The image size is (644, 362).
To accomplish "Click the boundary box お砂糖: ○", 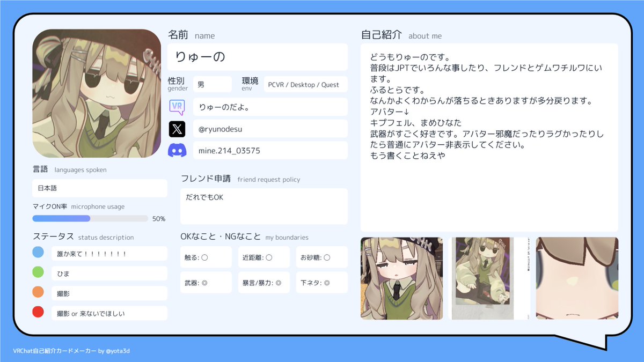I will click(x=322, y=257).
